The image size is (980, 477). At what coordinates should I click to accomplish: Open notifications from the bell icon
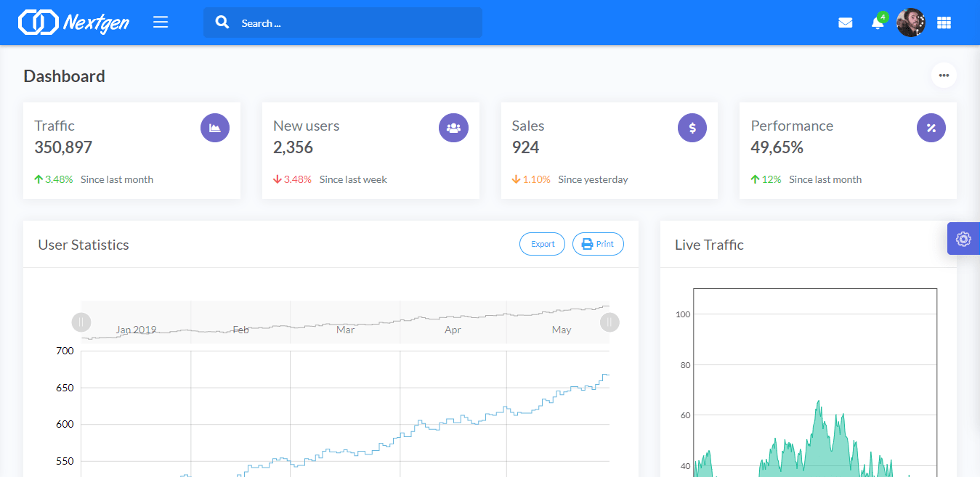877,23
